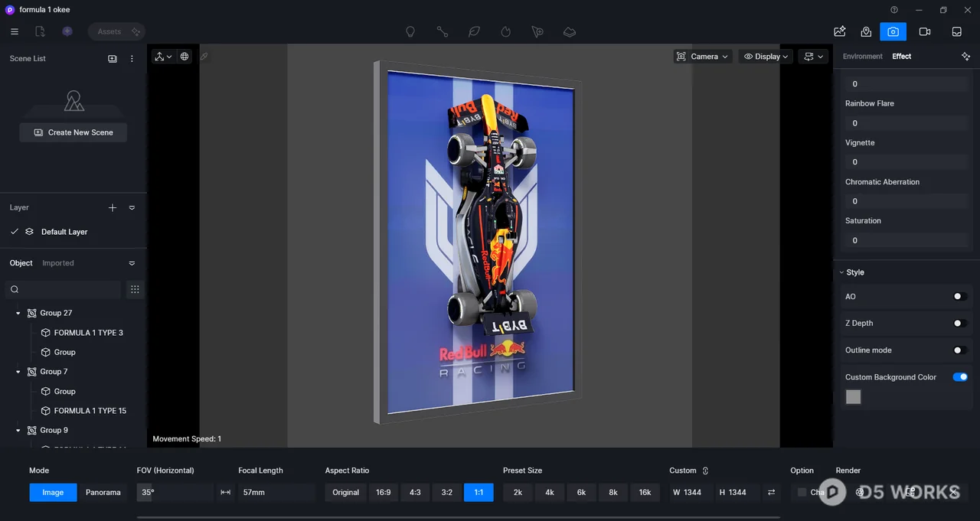The height and width of the screenshot is (521, 980).
Task: Open Scene List more options menu
Action: click(x=132, y=58)
